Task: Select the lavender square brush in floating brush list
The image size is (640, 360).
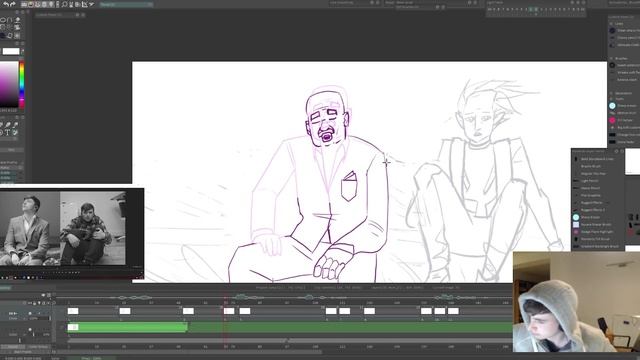Action: tap(576, 224)
